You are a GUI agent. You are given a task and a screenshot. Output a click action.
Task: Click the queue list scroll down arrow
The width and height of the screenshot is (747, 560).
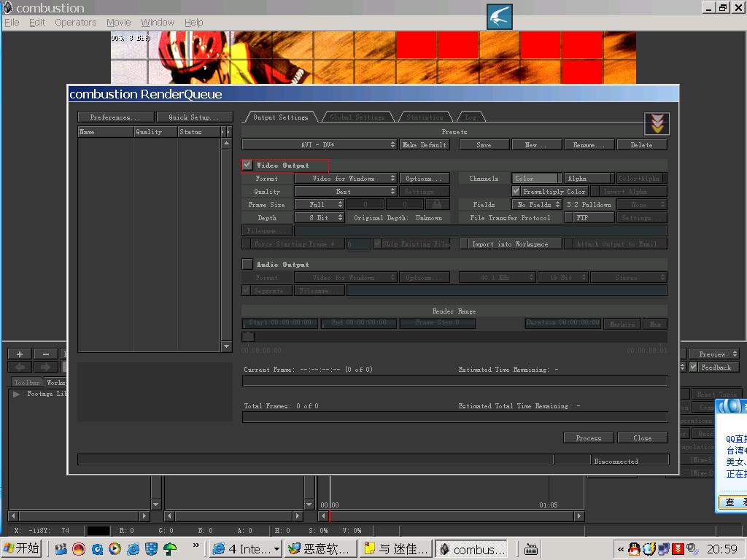click(x=227, y=346)
